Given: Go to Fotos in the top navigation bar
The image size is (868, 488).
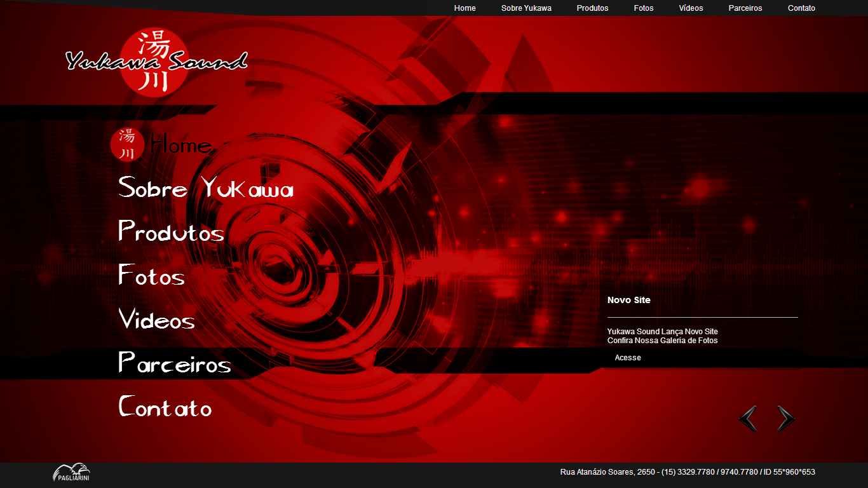Looking at the screenshot, I should (x=644, y=8).
